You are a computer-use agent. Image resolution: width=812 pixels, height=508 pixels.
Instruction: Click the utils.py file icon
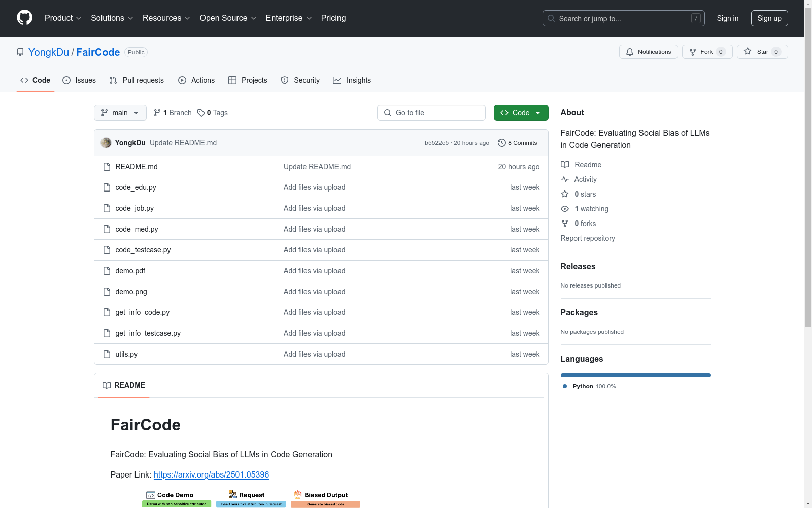click(107, 354)
